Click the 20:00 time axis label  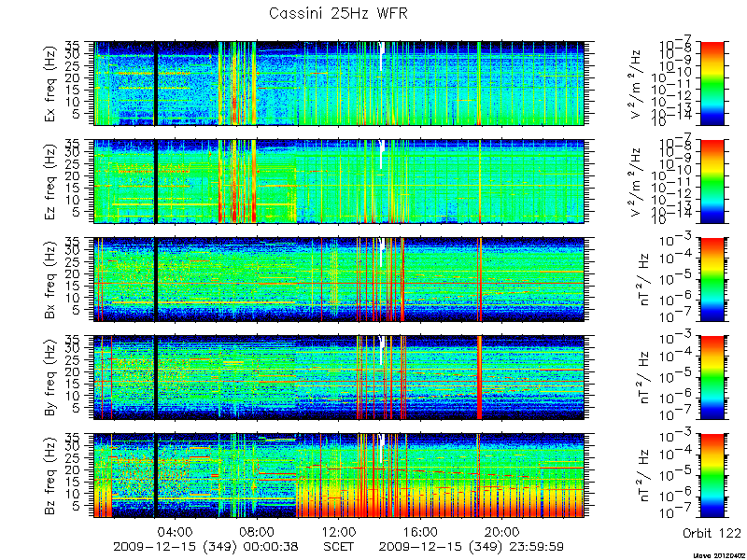coord(502,531)
